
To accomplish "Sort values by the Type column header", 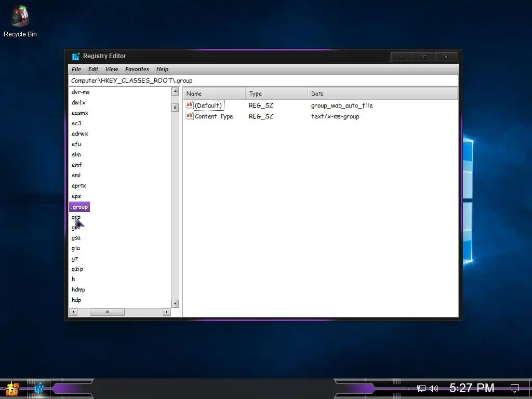I will click(x=276, y=94).
